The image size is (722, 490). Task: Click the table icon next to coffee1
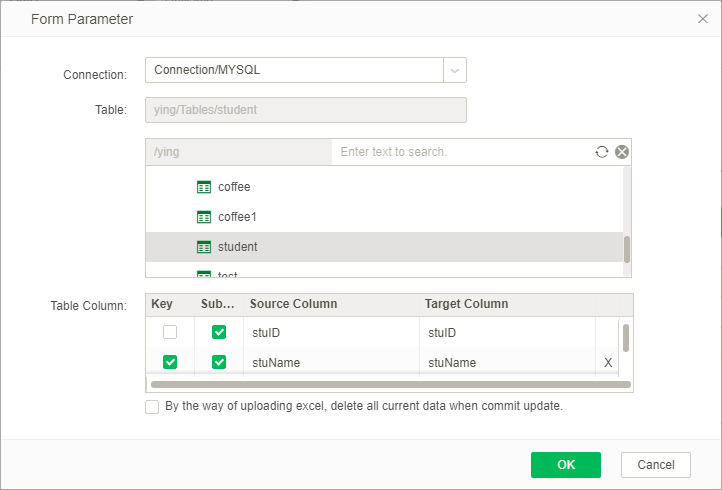pyautogui.click(x=204, y=217)
